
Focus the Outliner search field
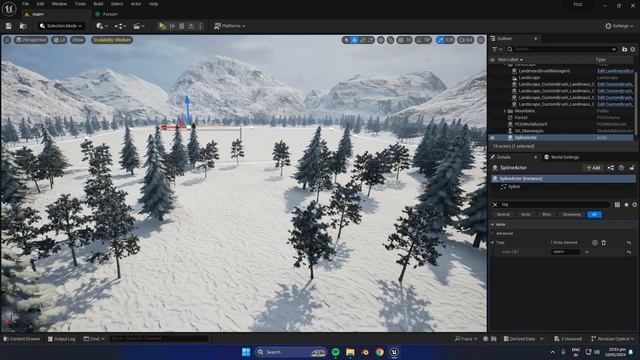562,49
